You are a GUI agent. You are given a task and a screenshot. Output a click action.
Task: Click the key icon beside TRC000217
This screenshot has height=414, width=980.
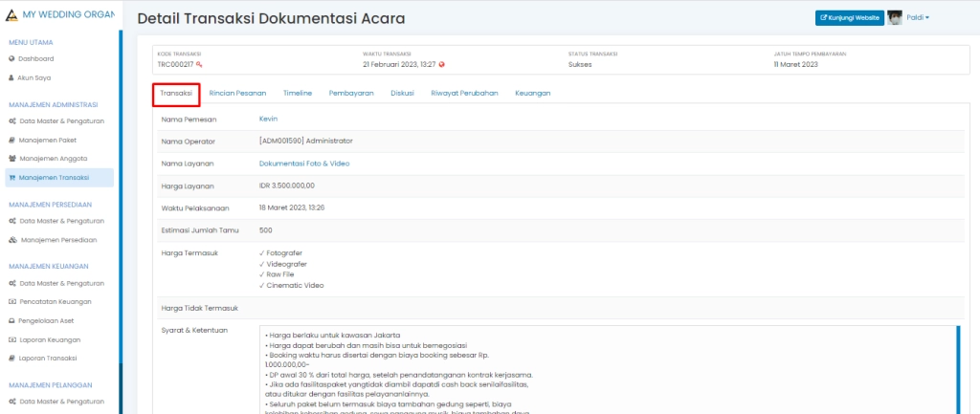click(x=200, y=65)
